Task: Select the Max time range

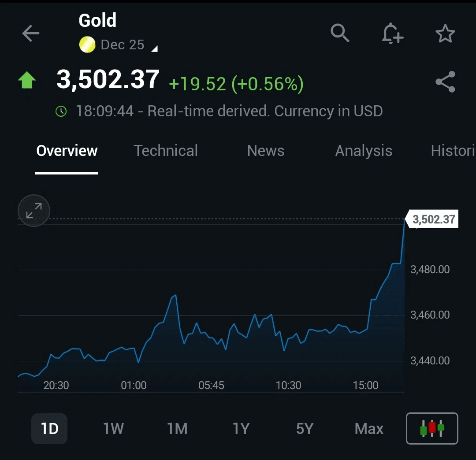Action: (x=368, y=428)
